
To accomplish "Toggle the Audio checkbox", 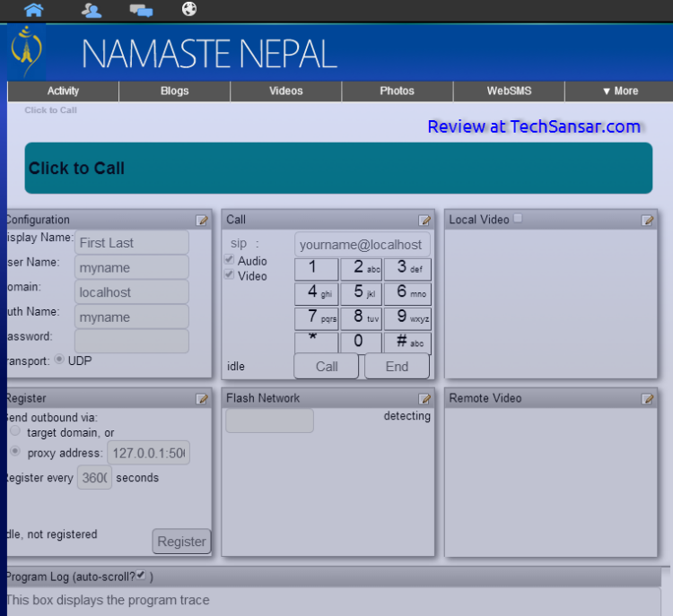I will click(229, 259).
